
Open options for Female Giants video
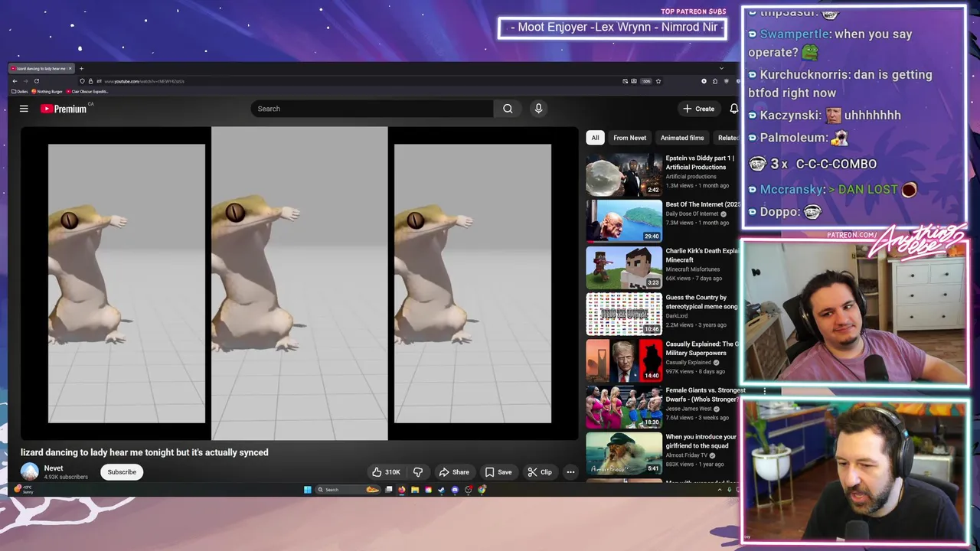pos(764,391)
